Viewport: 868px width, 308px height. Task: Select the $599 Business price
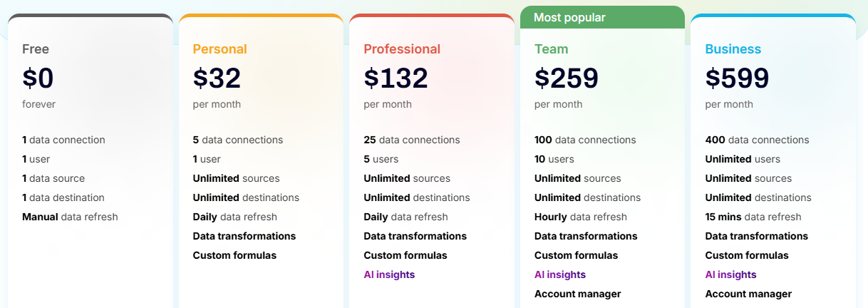pos(737,78)
